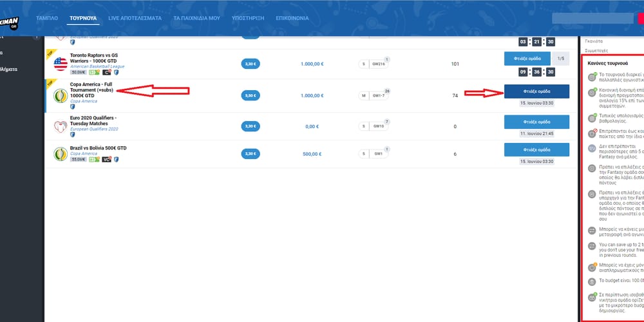Viewport: 644px width, 322px height.
Task: Click the 55.0M€ budget badge in Brazil vs Bolivia row
Action: click(x=79, y=159)
